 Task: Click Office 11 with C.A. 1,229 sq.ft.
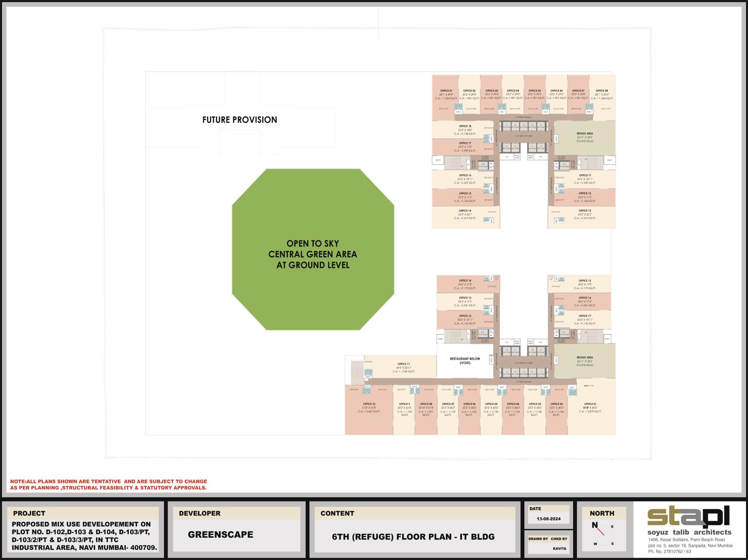pos(584,179)
